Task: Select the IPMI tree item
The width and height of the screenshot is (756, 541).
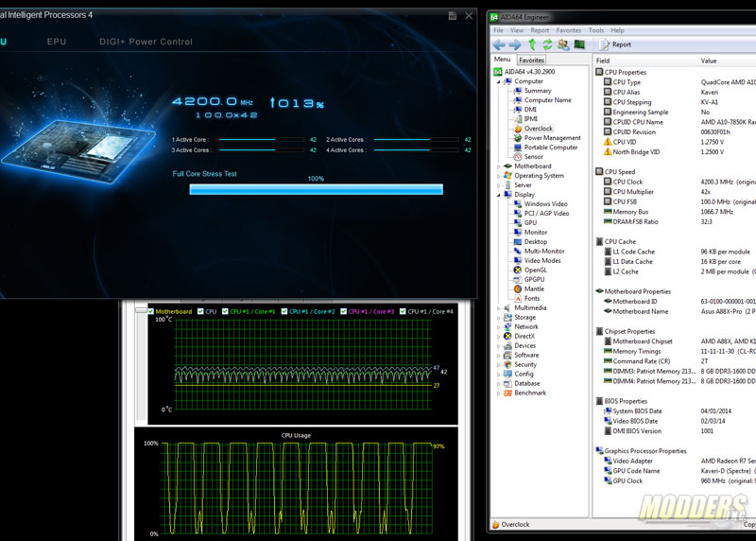Action: pos(531,119)
